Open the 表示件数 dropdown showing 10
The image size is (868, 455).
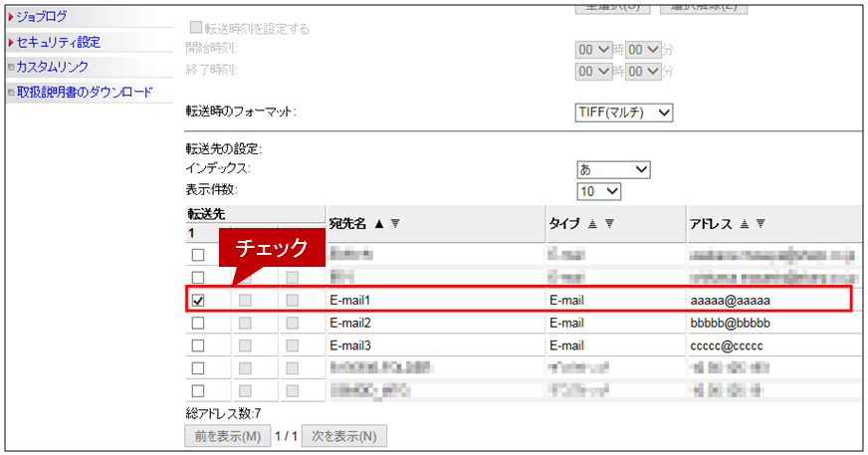coord(599,190)
